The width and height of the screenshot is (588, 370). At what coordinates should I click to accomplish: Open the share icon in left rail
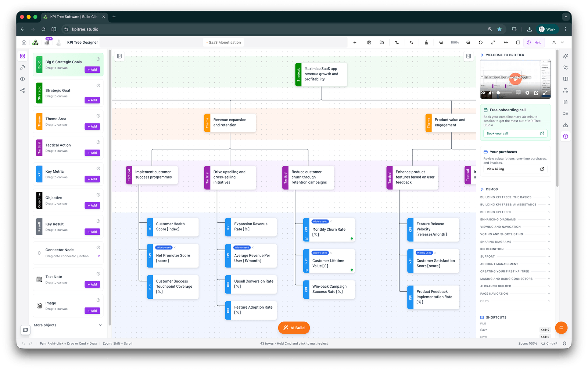22,90
